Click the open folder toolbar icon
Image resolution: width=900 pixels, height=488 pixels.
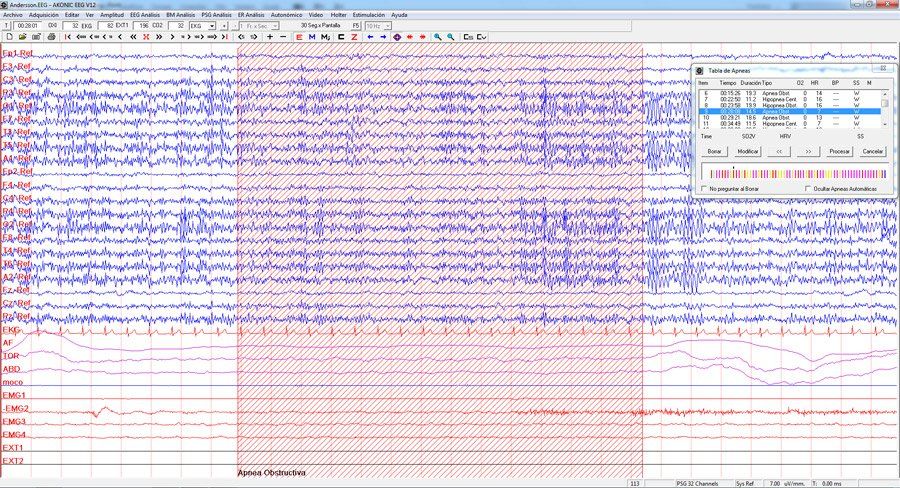tap(22, 37)
